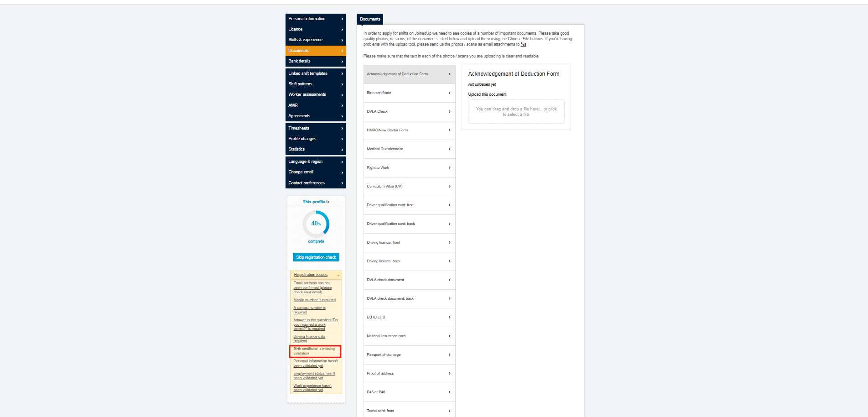Open the HMRC/New Starter Form entry

click(408, 130)
